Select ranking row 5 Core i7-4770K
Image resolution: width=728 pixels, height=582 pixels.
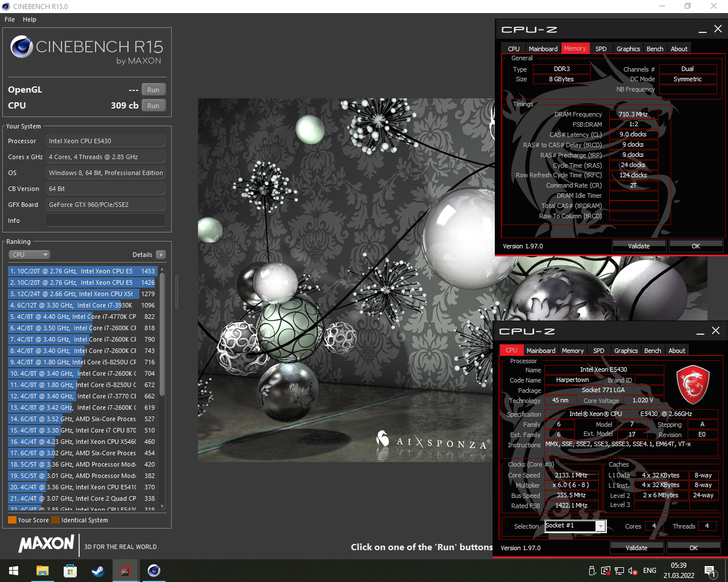pyautogui.click(x=82, y=317)
